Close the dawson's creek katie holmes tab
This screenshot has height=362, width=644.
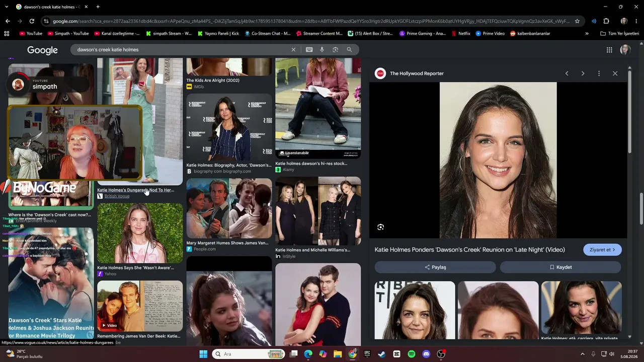[86, 7]
